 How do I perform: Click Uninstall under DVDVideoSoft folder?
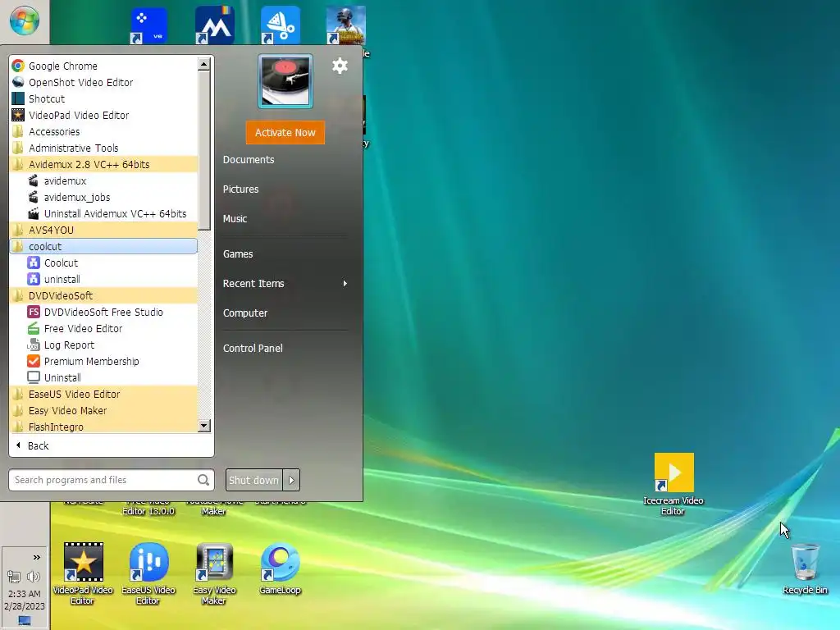(104, 377)
